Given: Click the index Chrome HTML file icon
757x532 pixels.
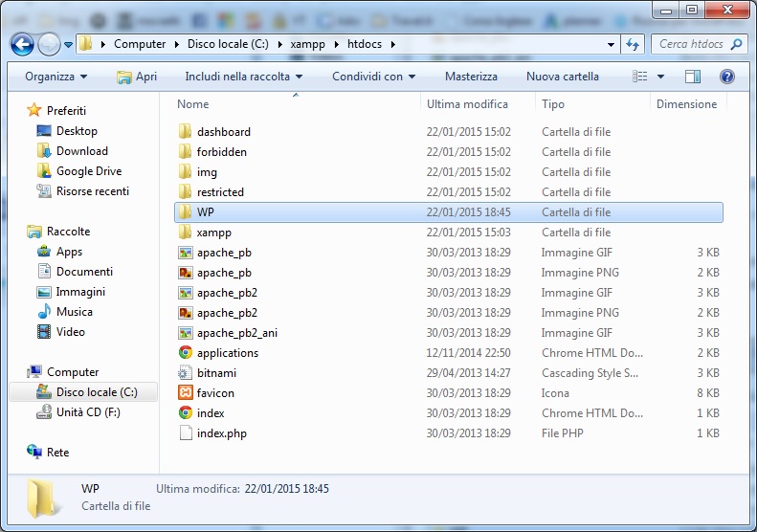Looking at the screenshot, I should click(186, 412).
